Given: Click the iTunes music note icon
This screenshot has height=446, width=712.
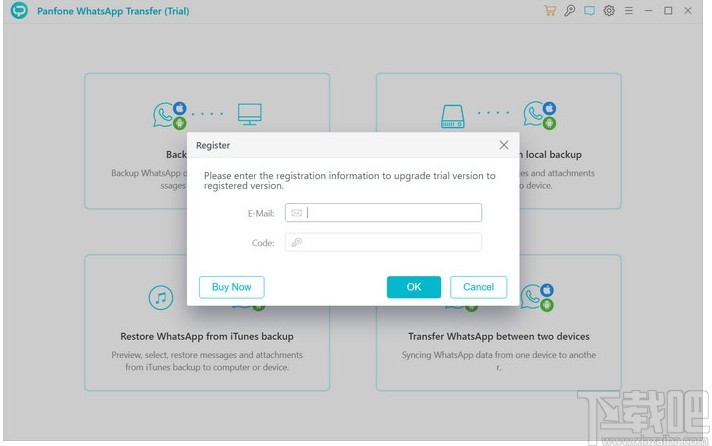Looking at the screenshot, I should click(x=161, y=297).
